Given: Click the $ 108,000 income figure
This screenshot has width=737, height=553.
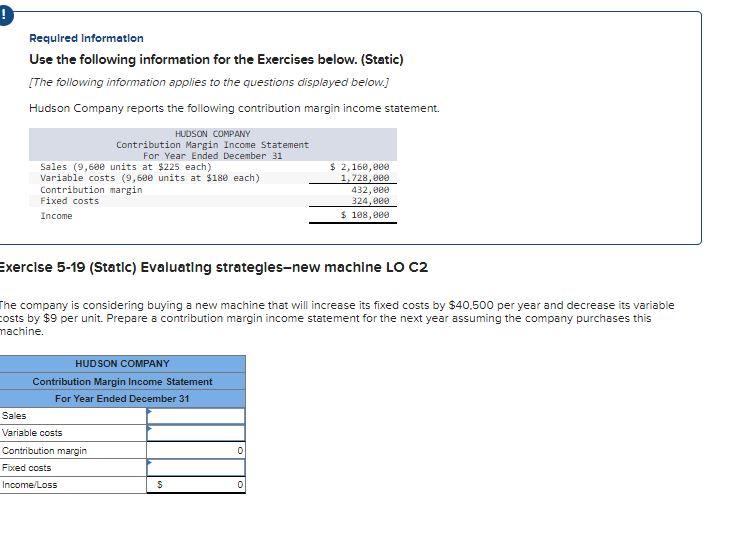Looking at the screenshot, I should point(365,215).
